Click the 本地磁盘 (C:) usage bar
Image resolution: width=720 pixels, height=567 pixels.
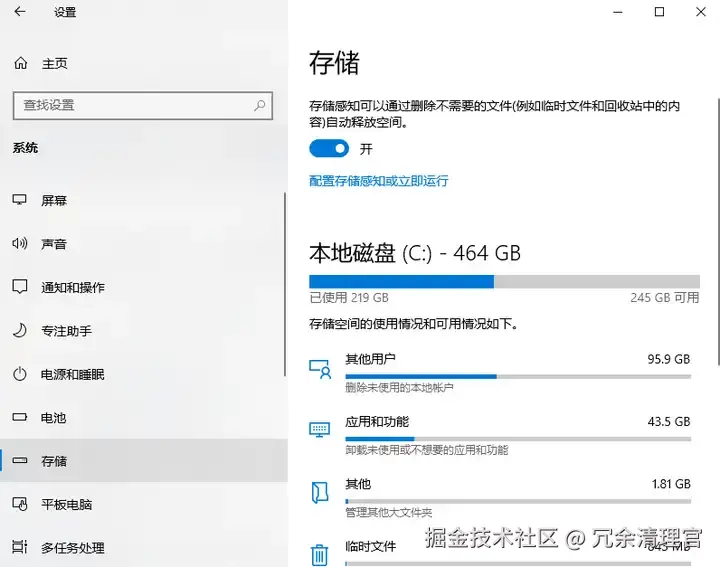click(x=504, y=281)
